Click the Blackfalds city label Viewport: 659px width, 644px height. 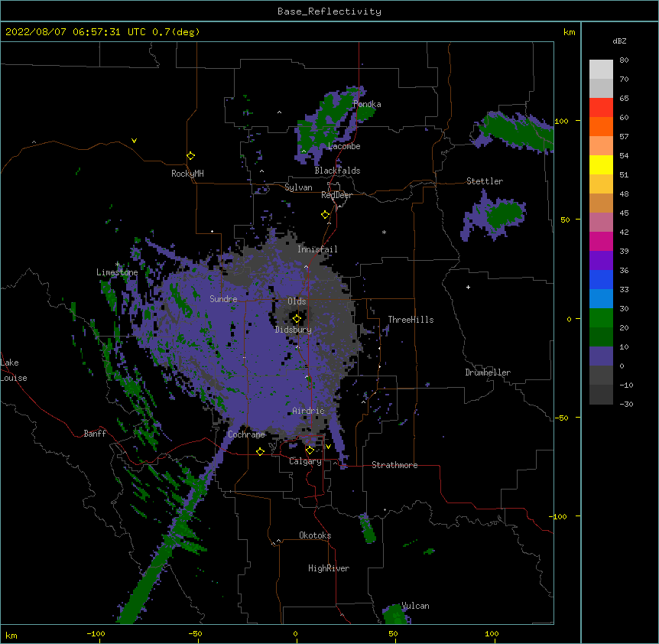pyautogui.click(x=337, y=171)
